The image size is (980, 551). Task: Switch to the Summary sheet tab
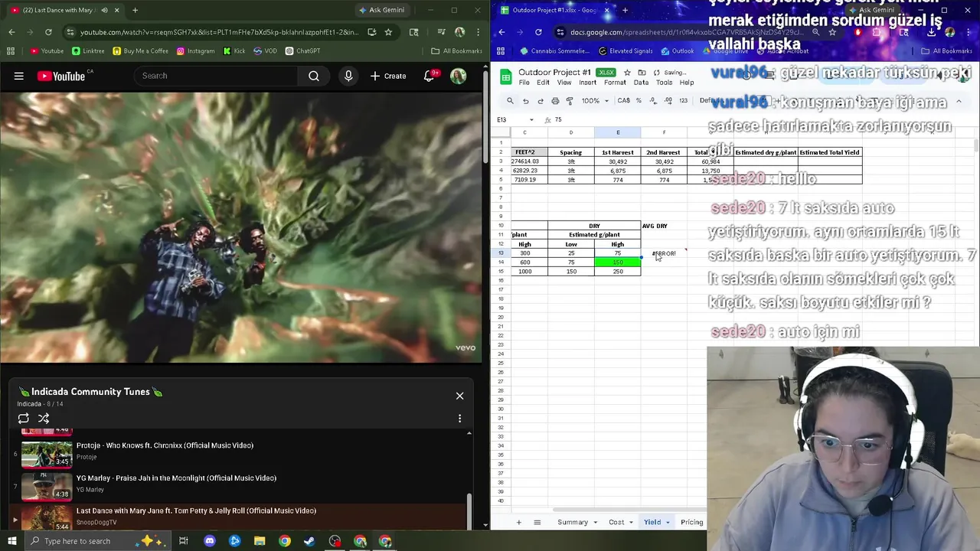(x=573, y=522)
